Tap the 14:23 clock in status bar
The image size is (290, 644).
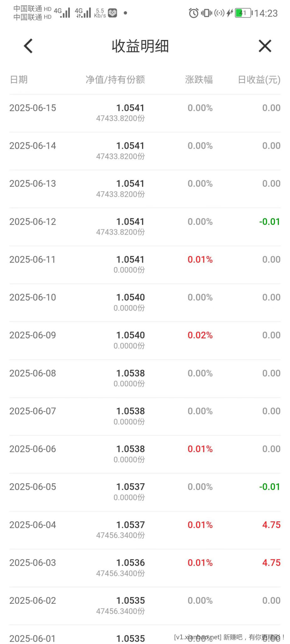click(x=266, y=13)
